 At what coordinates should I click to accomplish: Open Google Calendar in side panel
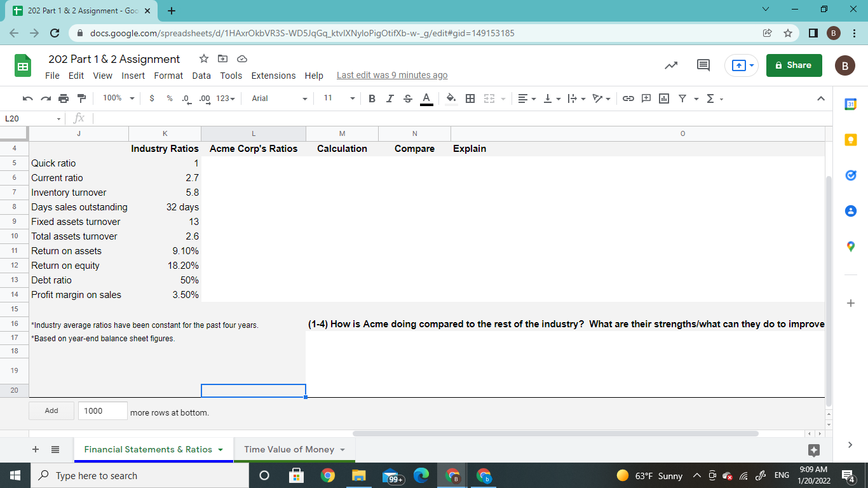(x=851, y=103)
